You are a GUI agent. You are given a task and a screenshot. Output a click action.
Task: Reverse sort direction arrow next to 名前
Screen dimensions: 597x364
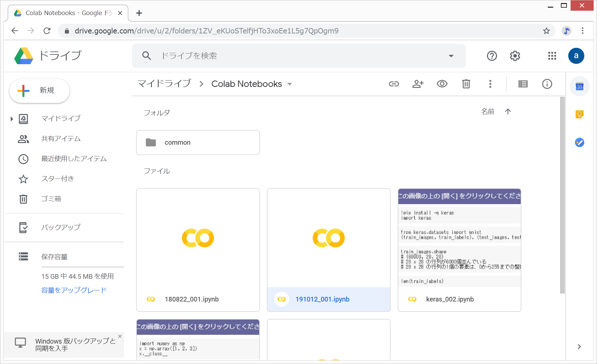coord(508,112)
